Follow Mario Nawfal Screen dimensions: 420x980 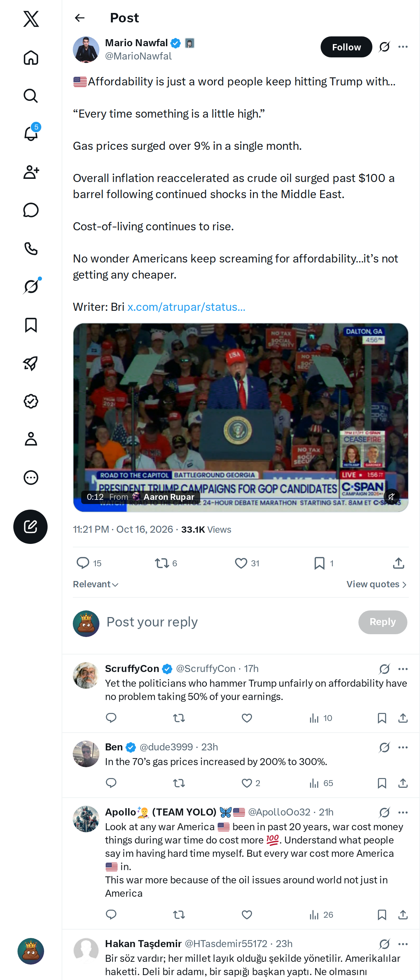point(346,47)
